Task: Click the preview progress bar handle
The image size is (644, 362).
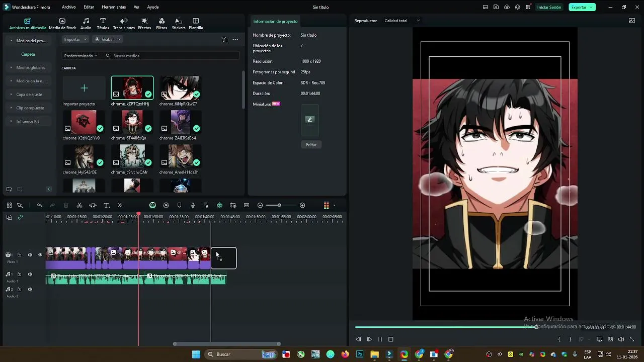Action: coord(536,327)
